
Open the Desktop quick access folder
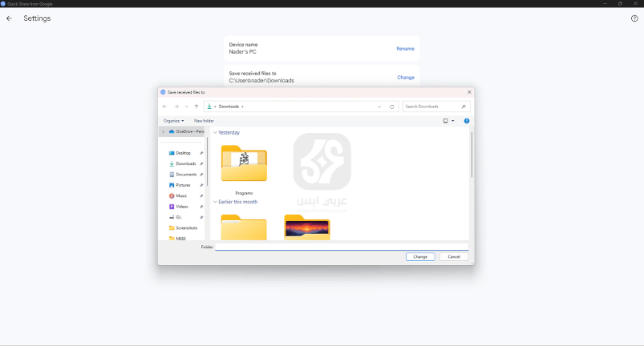click(183, 152)
